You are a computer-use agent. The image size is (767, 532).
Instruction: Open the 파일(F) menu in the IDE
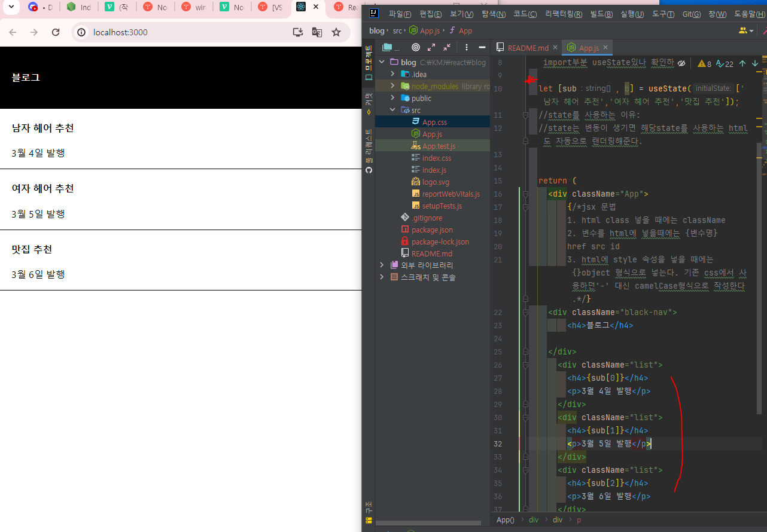400,14
